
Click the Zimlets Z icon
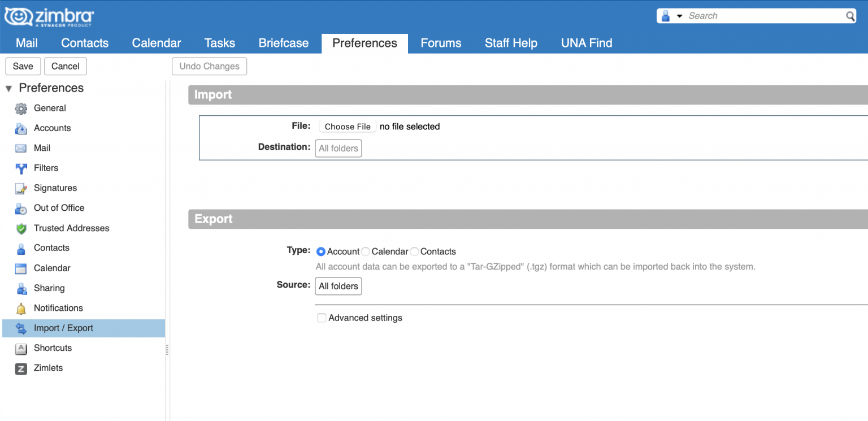(x=21, y=368)
